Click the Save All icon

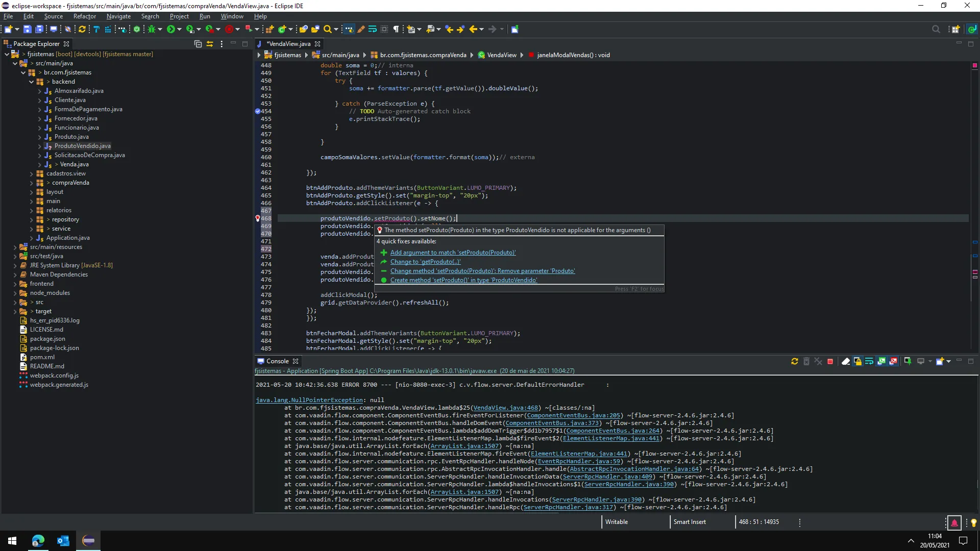click(x=39, y=29)
